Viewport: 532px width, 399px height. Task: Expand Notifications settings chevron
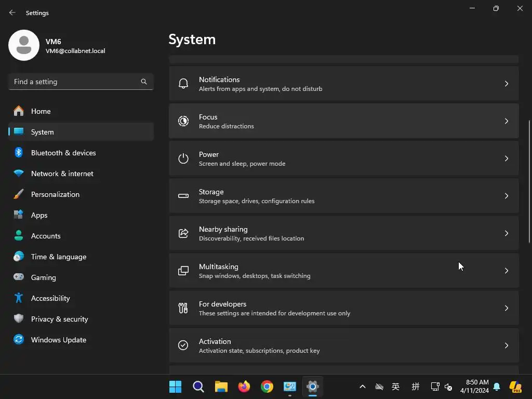506,84
